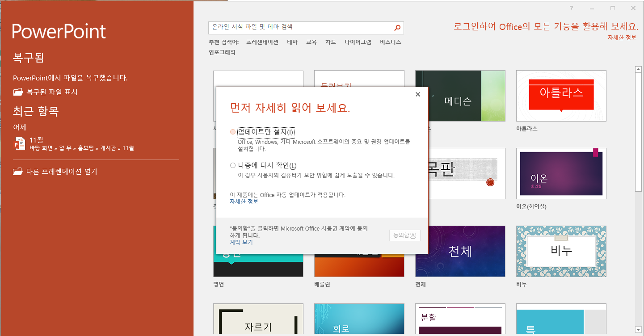Click scrollbar up arrow in template list
This screenshot has width=644, height=336.
638,69
